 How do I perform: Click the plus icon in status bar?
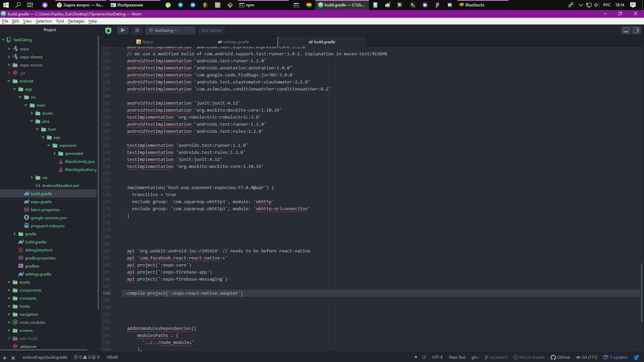coord(5,358)
